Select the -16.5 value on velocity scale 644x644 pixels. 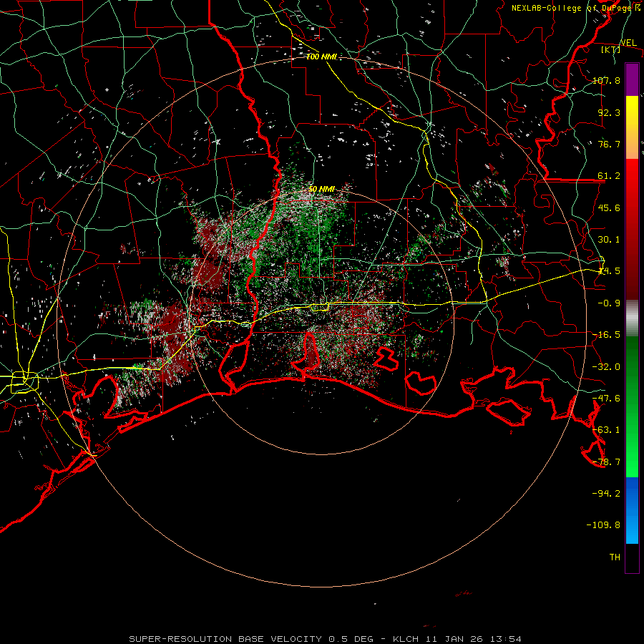(x=606, y=334)
